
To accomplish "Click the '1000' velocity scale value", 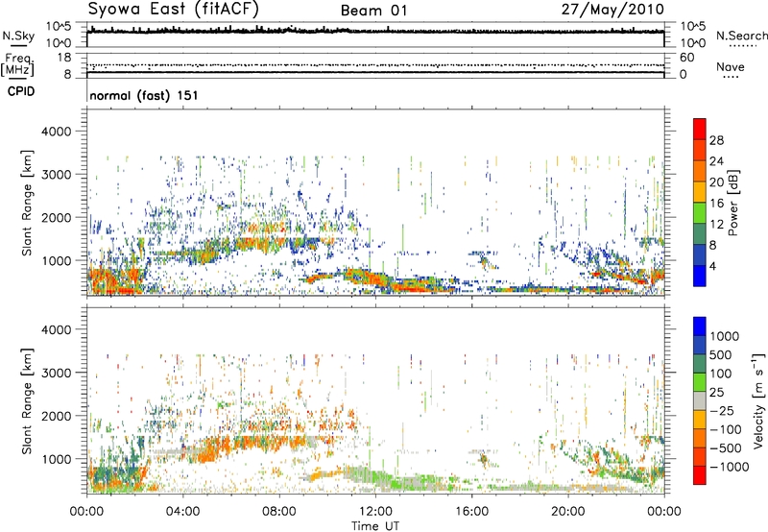I will pyautogui.click(x=725, y=336).
